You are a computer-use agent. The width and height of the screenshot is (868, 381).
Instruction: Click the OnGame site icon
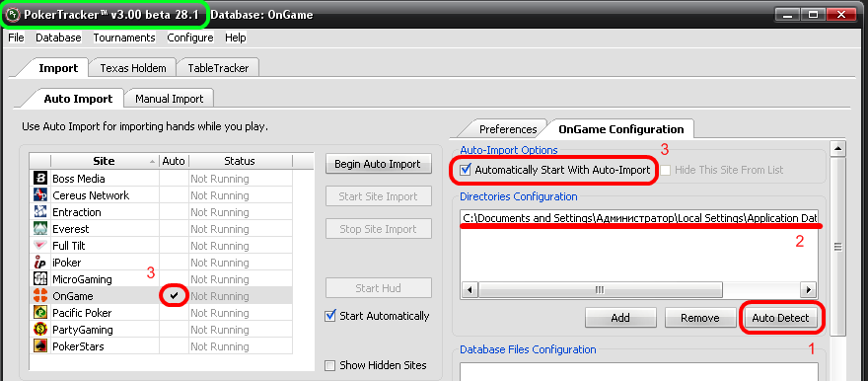click(40, 296)
